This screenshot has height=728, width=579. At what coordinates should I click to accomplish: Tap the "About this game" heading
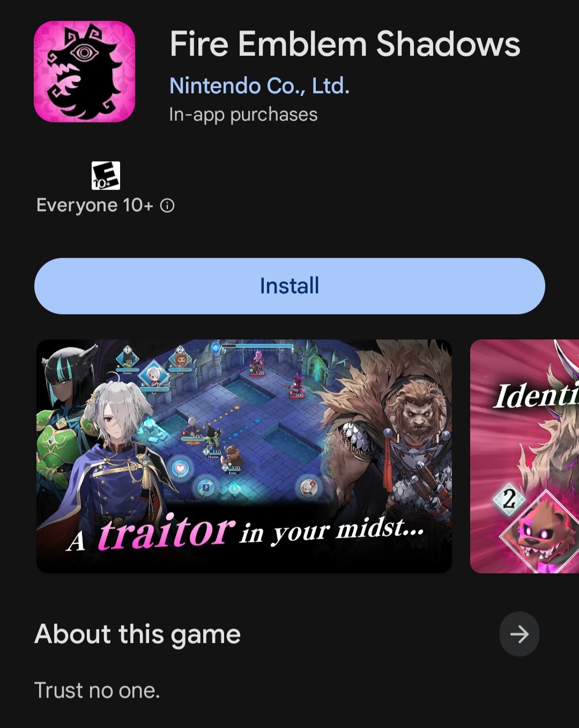[x=137, y=634]
